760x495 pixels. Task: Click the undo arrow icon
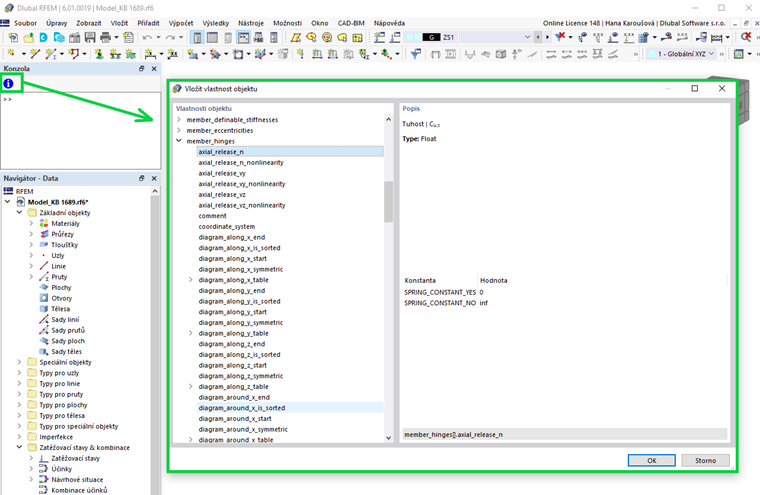147,37
